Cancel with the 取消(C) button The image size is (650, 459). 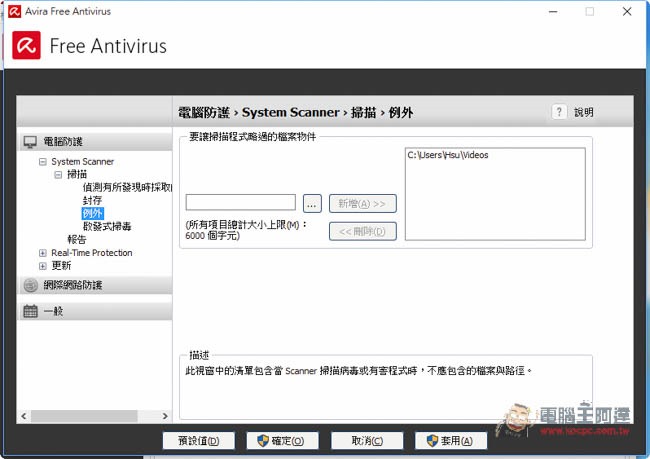click(367, 441)
